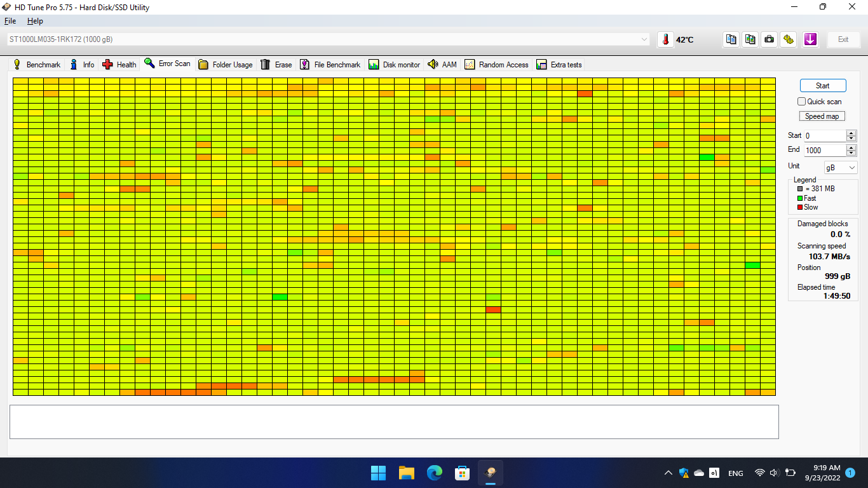Screen dimensions: 868x488
Task: Increase the End value with up arrow
Action: [x=851, y=147]
